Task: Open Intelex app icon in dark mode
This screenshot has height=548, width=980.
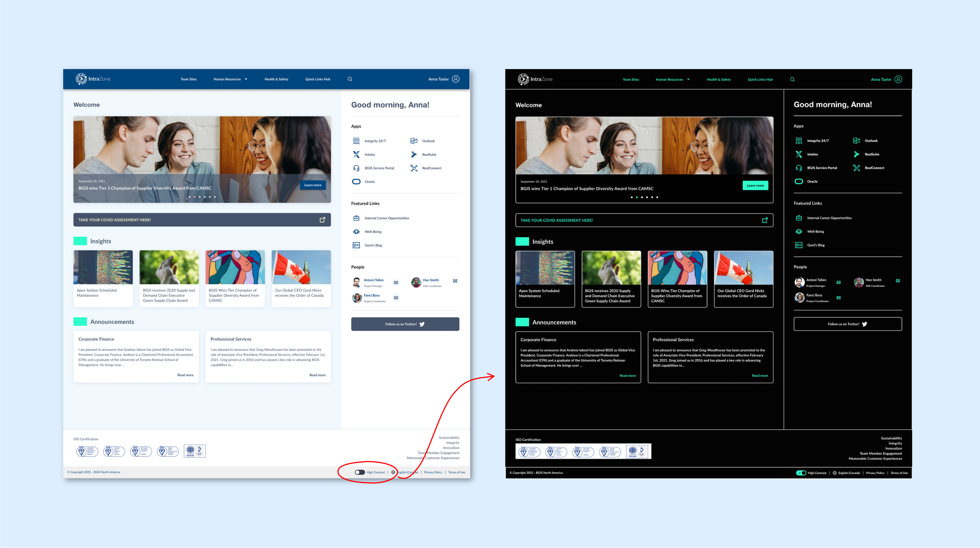Action: tap(798, 154)
